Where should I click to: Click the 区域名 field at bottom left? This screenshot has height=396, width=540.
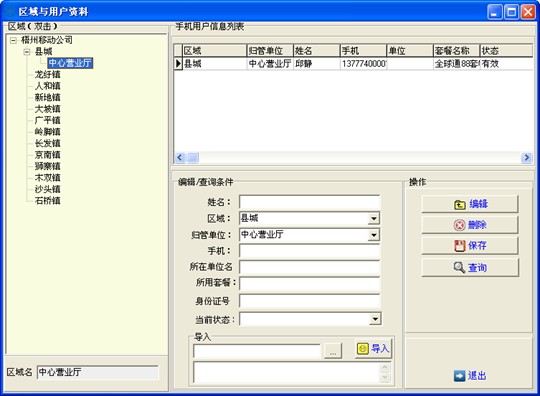tap(98, 372)
